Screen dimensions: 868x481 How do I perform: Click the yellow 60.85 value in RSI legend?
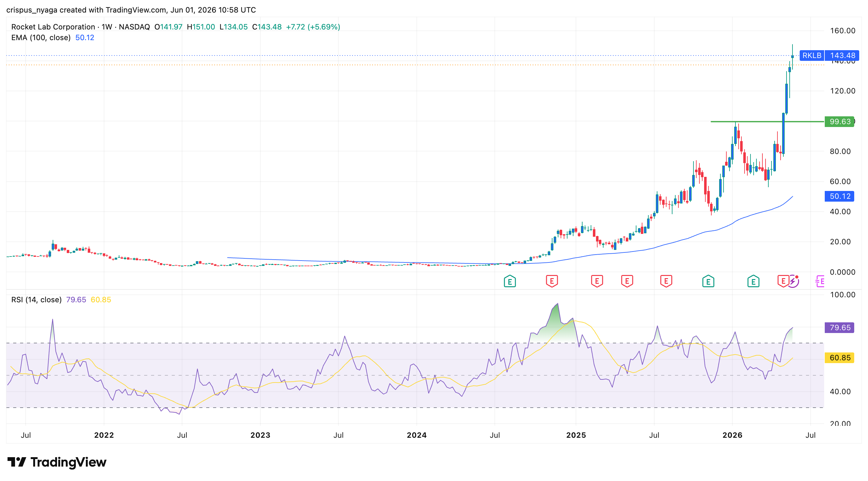click(101, 300)
